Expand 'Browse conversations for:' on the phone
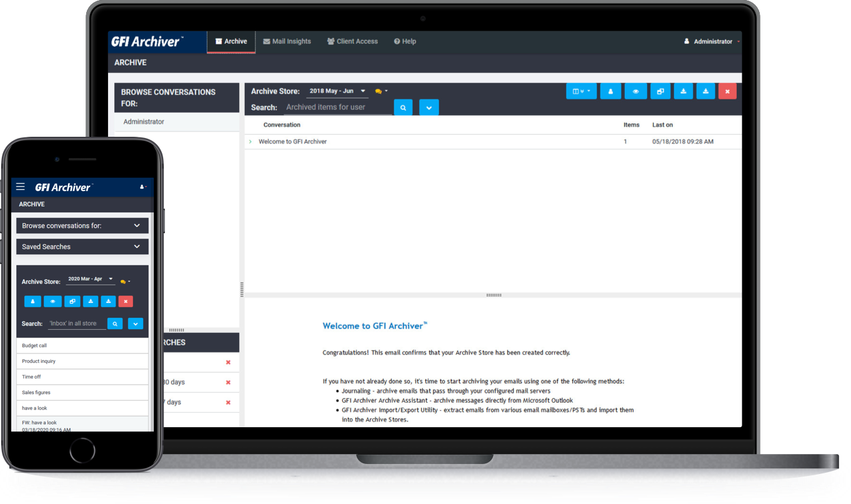This screenshot has height=504, width=851. [82, 225]
